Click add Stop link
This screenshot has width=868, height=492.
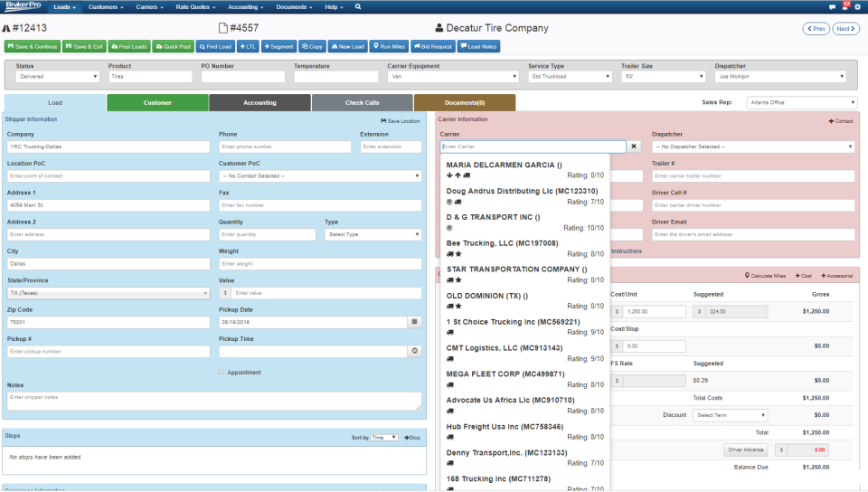(412, 437)
